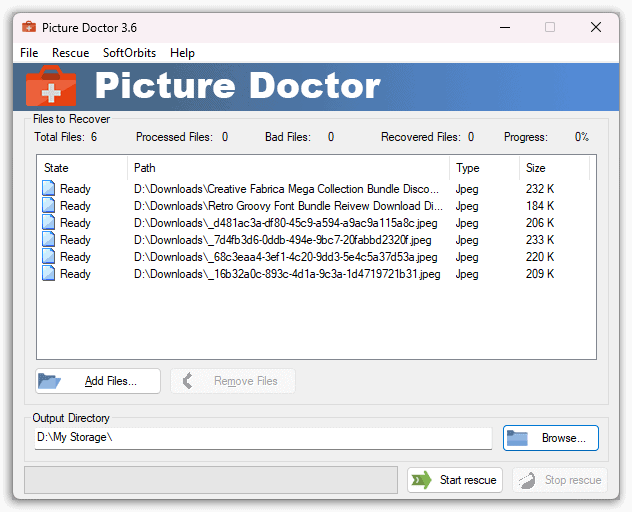Screen dimensions: 632x512
Task: Sort the list by Type column header
Action: [484, 168]
